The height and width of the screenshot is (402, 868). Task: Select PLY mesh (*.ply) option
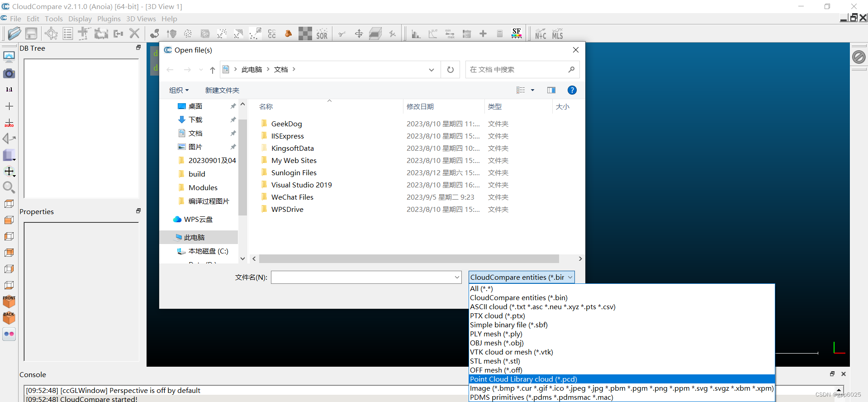[622, 334]
